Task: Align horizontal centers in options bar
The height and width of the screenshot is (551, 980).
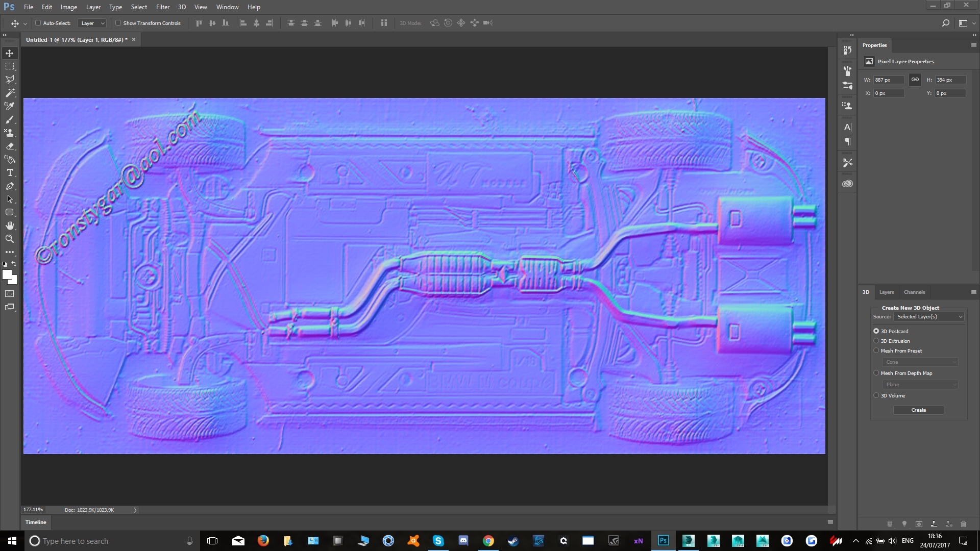Action: [256, 23]
